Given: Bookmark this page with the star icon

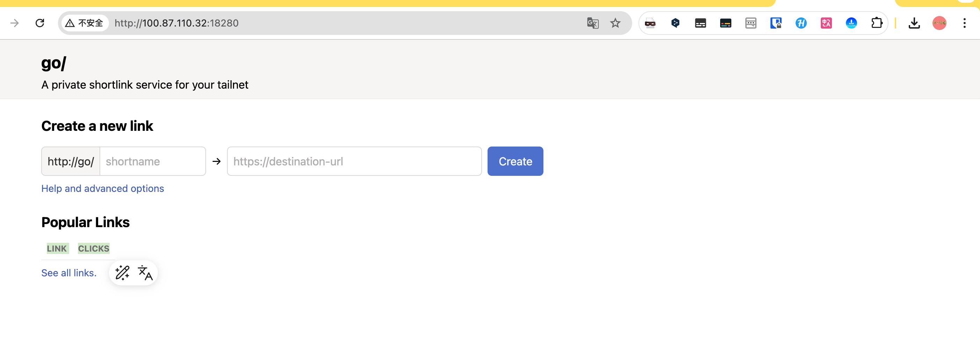Looking at the screenshot, I should click(615, 23).
